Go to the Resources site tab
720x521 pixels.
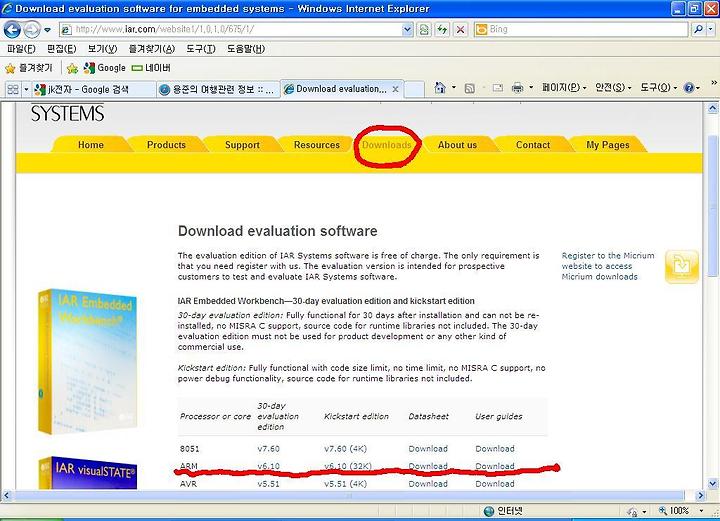coord(317,145)
